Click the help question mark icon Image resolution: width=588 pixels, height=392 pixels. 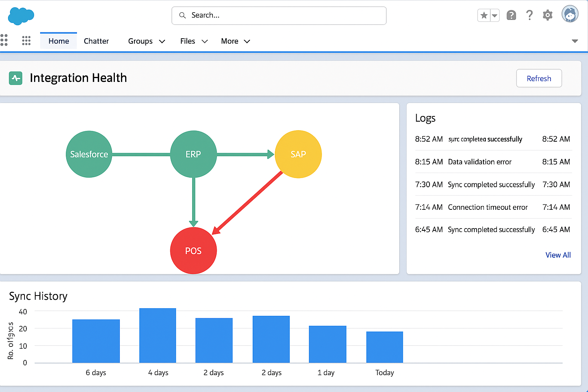click(x=529, y=15)
